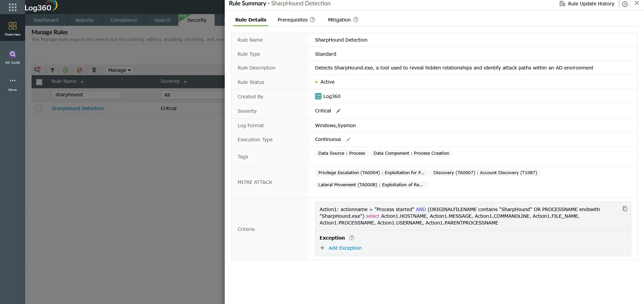Click the Data Source : Process tag
Image resolution: width=644 pixels, height=304 pixels.
pos(341,153)
